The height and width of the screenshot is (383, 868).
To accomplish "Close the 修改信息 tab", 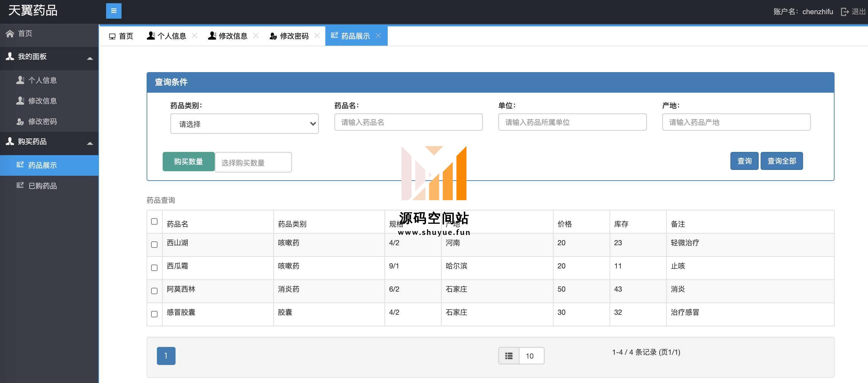I will [256, 35].
